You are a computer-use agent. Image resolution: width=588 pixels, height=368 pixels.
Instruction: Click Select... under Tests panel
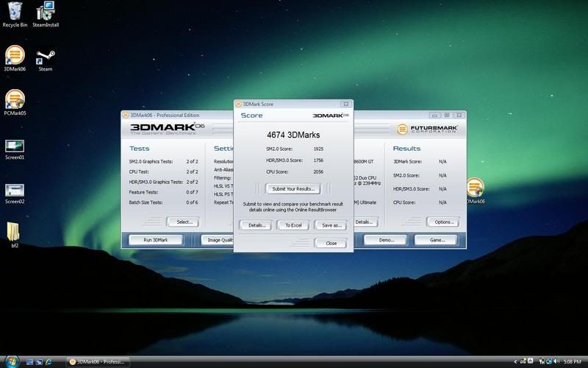(183, 222)
